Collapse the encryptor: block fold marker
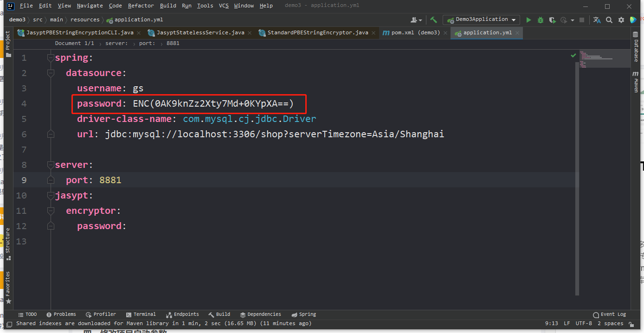This screenshot has width=644, height=333. 51,211
